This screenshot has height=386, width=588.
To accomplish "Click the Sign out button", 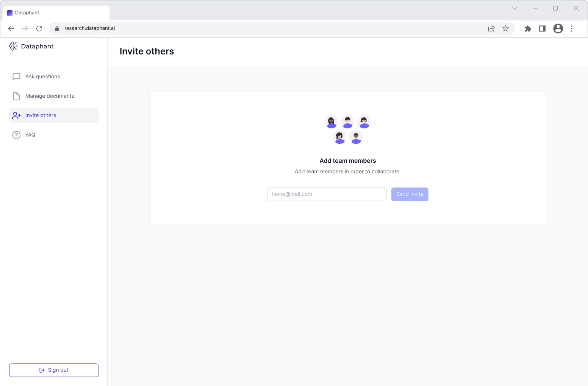I will (x=53, y=370).
